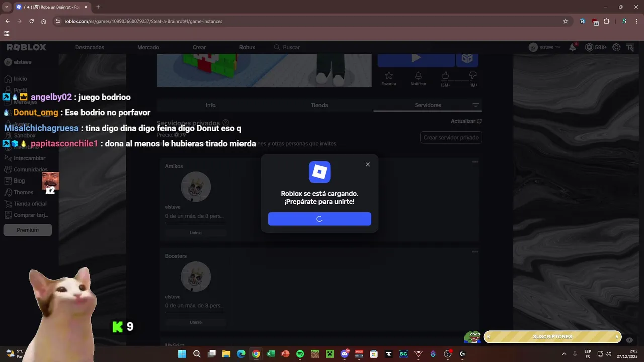Open Chrome home page button
This screenshot has width=644, height=362.
pos(44,21)
